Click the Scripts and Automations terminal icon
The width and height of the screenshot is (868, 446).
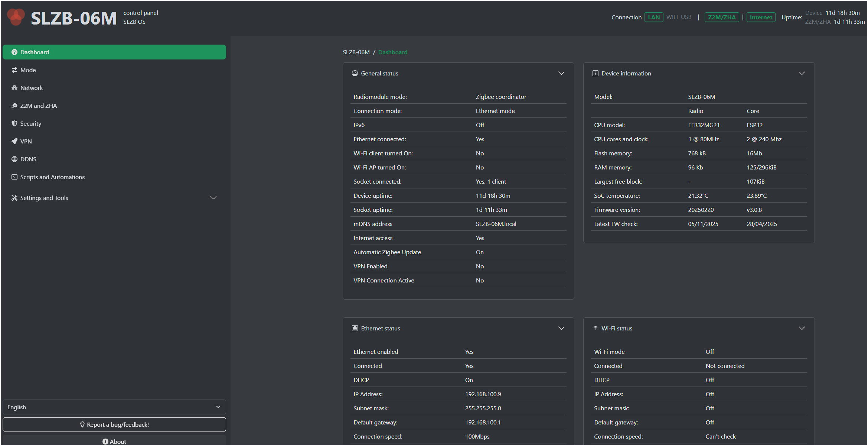pyautogui.click(x=14, y=177)
